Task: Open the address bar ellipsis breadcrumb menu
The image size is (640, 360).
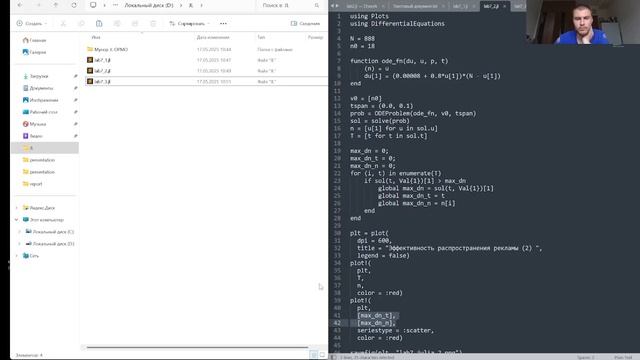Action: click(116, 5)
